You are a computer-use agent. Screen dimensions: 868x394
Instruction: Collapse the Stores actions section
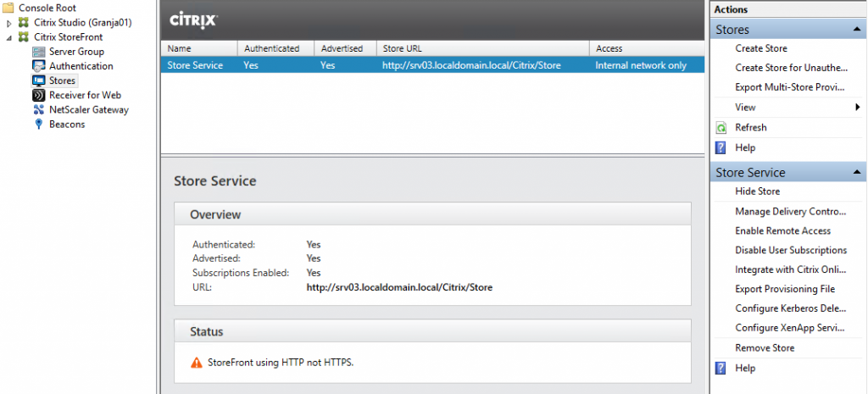pos(857,30)
